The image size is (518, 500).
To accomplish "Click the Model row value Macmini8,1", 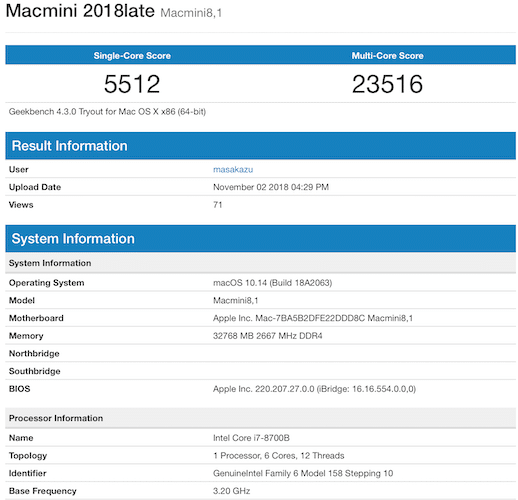I will (236, 300).
